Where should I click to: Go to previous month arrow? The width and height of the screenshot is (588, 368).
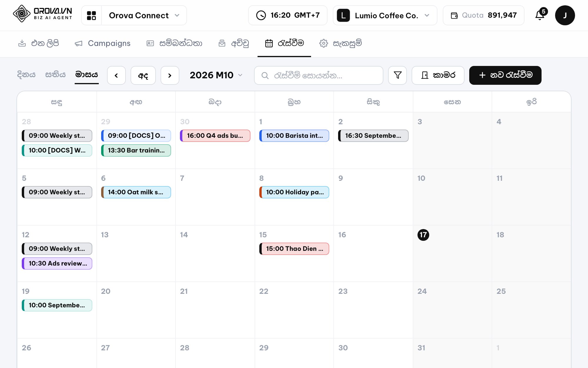[x=116, y=75]
